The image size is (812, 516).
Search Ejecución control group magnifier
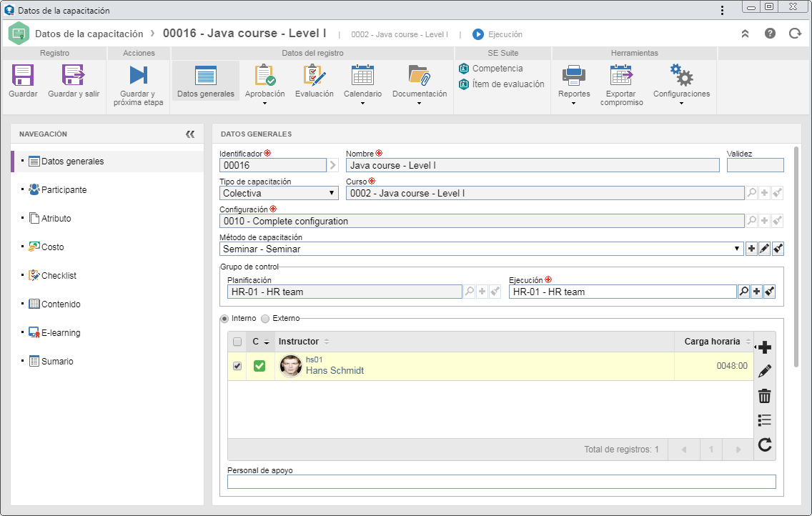point(743,292)
